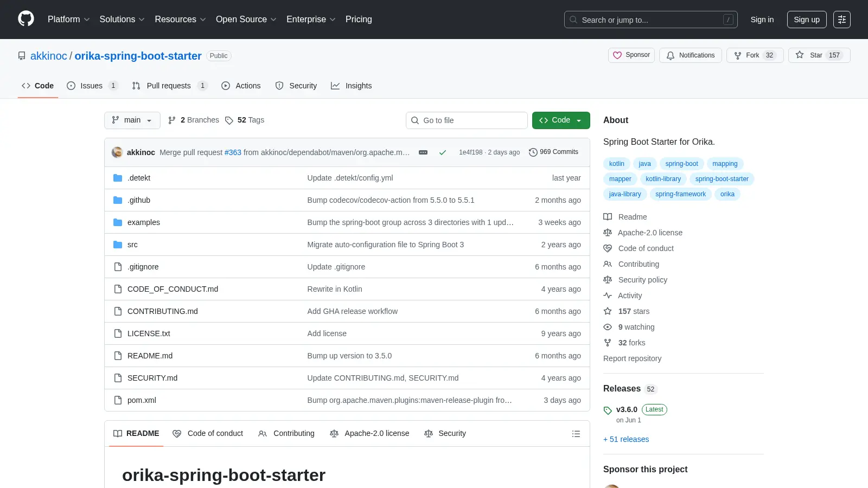Switch to the Issues tab
The width and height of the screenshot is (868, 488).
pos(92,86)
